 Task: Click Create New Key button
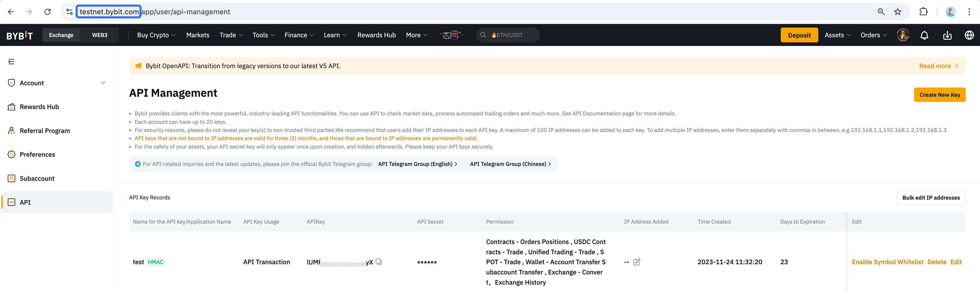click(939, 95)
